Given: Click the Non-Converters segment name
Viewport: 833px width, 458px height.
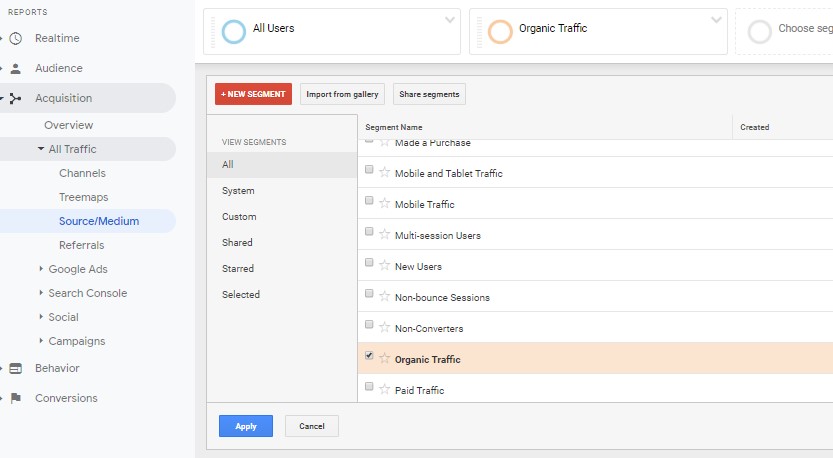Looking at the screenshot, I should (429, 329).
